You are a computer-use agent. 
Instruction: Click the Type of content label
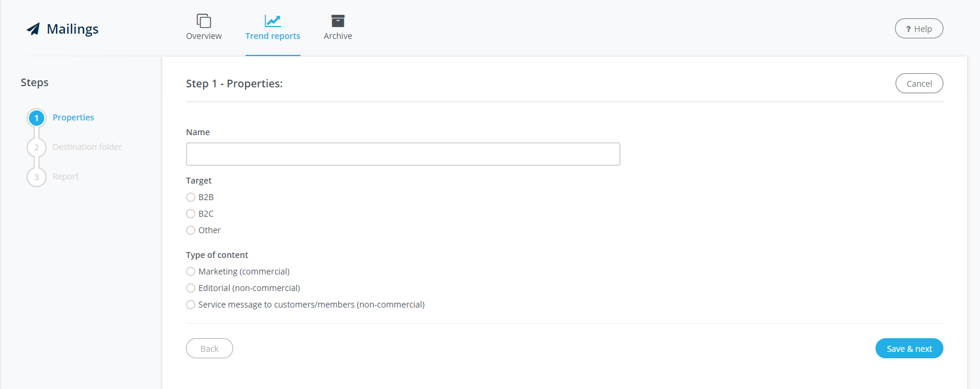coord(217,255)
